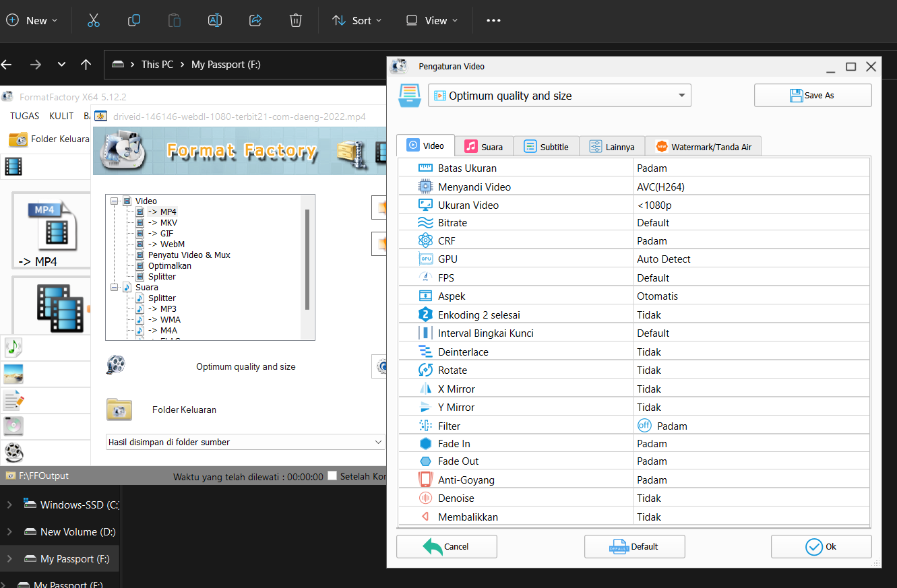Switch to the Subtitle tab
This screenshot has height=588, width=897.
click(x=546, y=146)
